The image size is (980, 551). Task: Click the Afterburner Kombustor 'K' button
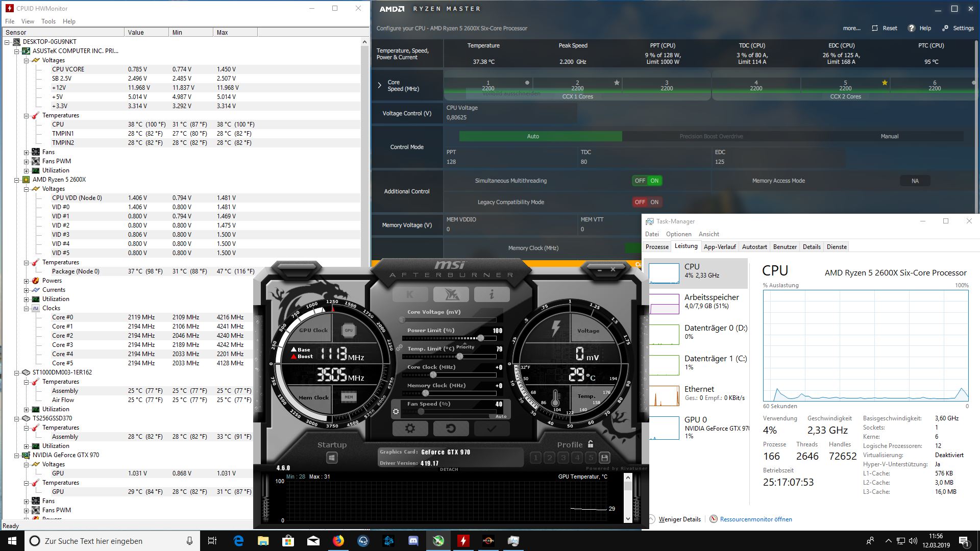(410, 294)
